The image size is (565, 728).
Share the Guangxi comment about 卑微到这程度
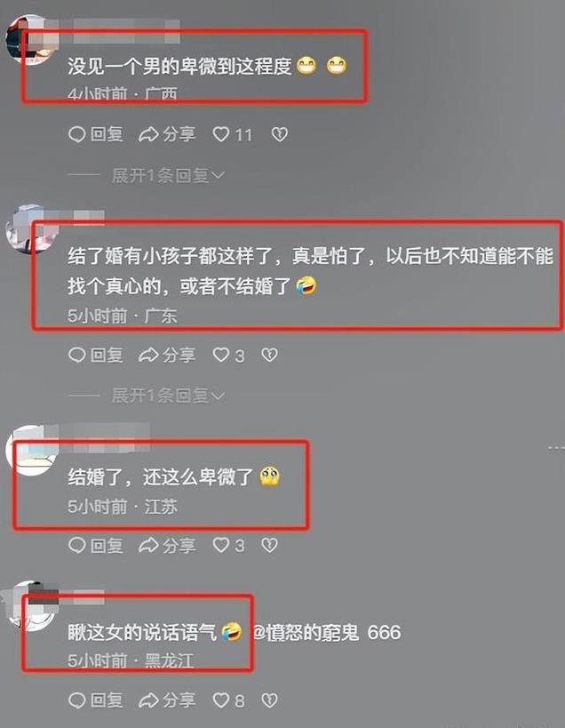click(167, 134)
